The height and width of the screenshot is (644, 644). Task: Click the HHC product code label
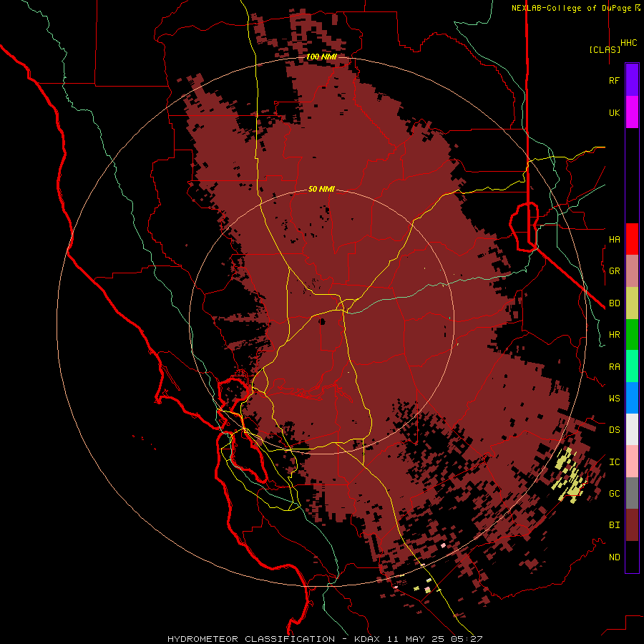pyautogui.click(x=629, y=43)
